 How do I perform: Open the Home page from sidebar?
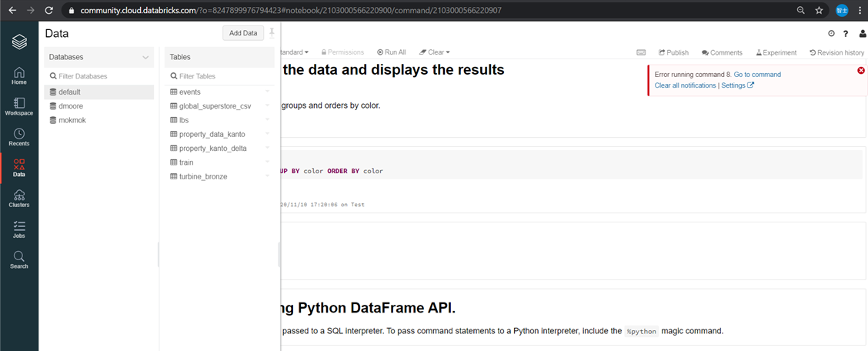tap(19, 75)
